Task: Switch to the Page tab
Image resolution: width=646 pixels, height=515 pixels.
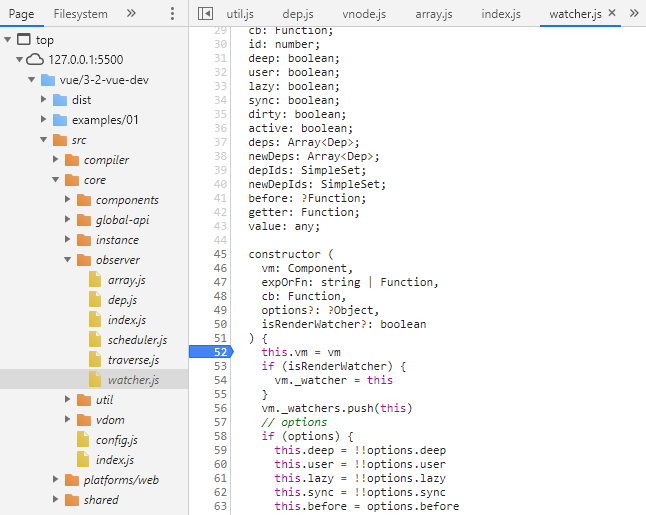Action: click(21, 14)
